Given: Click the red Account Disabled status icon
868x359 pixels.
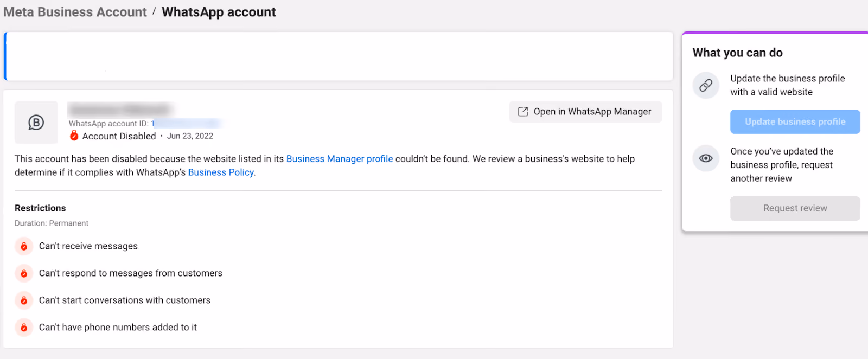Looking at the screenshot, I should [74, 136].
